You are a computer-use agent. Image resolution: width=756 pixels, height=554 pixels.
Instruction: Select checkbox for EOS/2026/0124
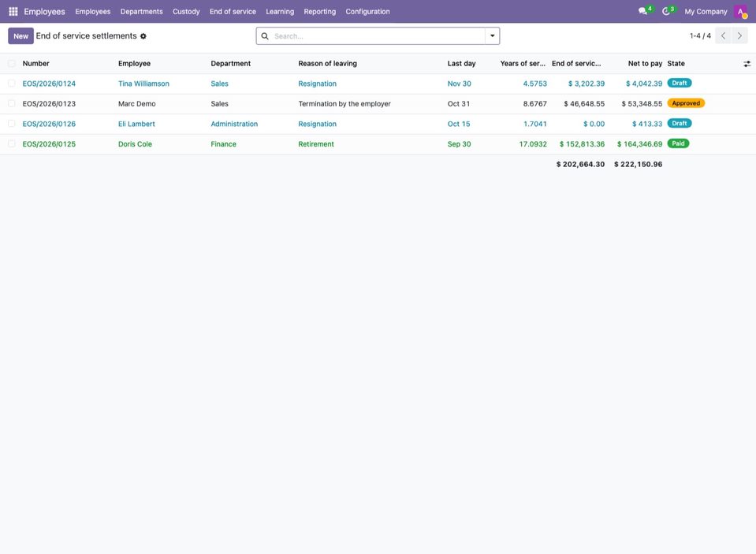(x=12, y=84)
